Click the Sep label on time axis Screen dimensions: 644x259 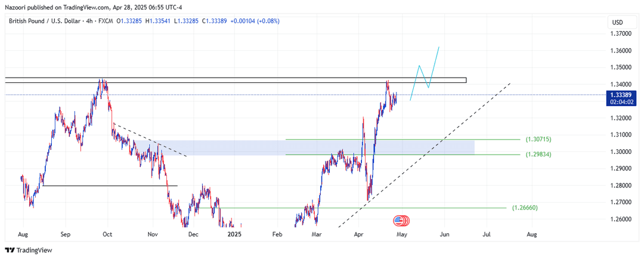[x=66, y=235]
